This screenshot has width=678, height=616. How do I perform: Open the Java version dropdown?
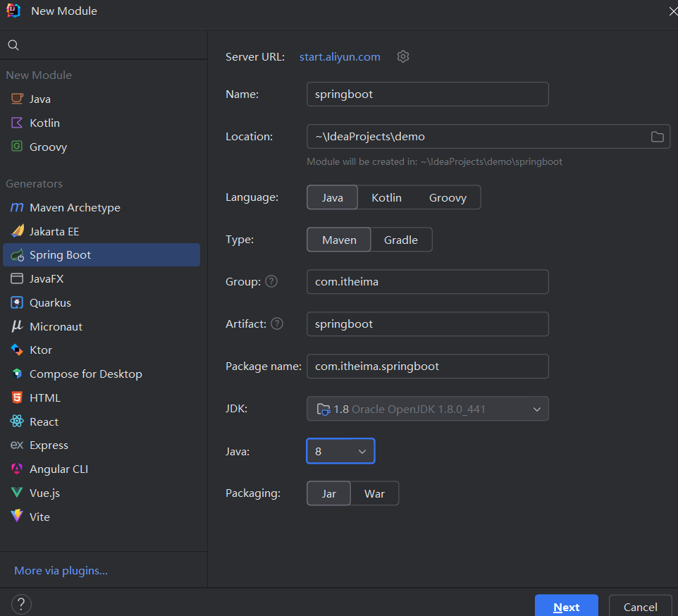click(340, 451)
